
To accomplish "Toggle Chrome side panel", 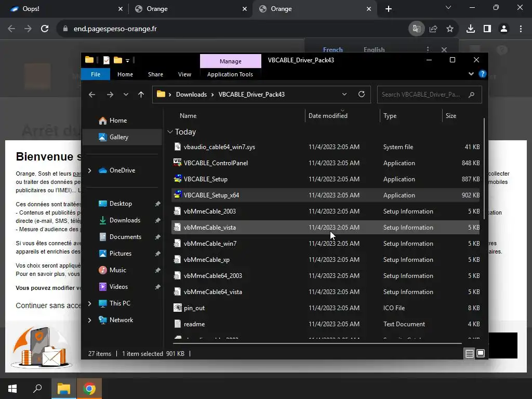I will (487, 29).
